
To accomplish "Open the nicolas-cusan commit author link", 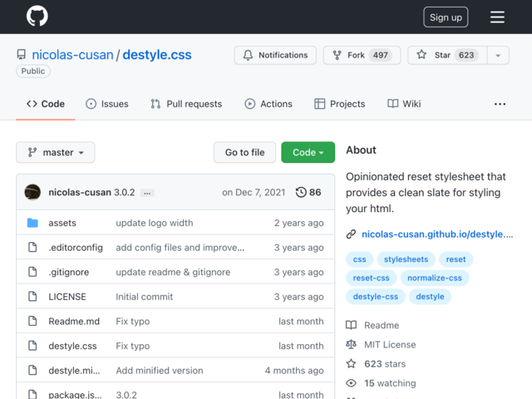I will click(80, 192).
